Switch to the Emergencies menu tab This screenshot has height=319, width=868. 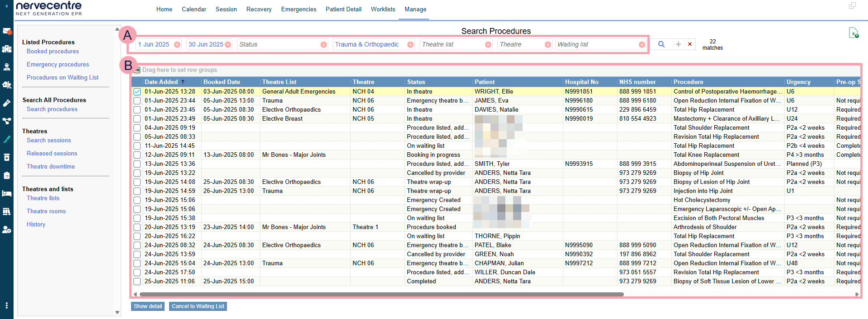click(298, 9)
